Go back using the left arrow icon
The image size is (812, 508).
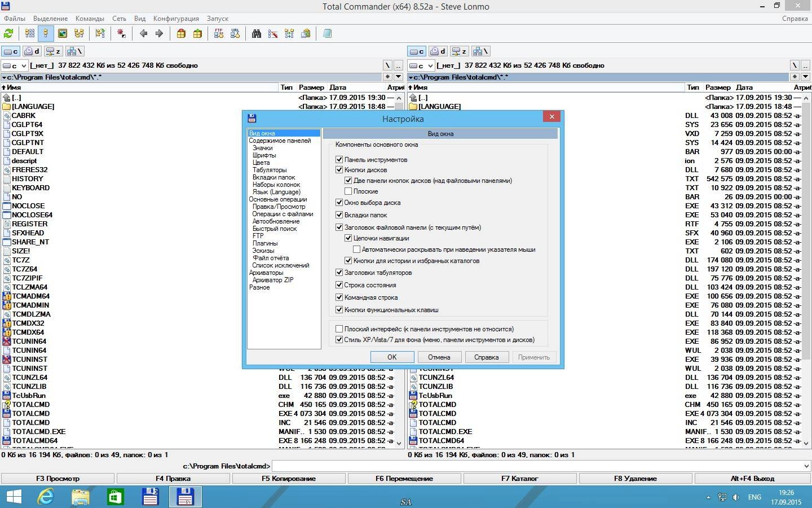pos(143,33)
